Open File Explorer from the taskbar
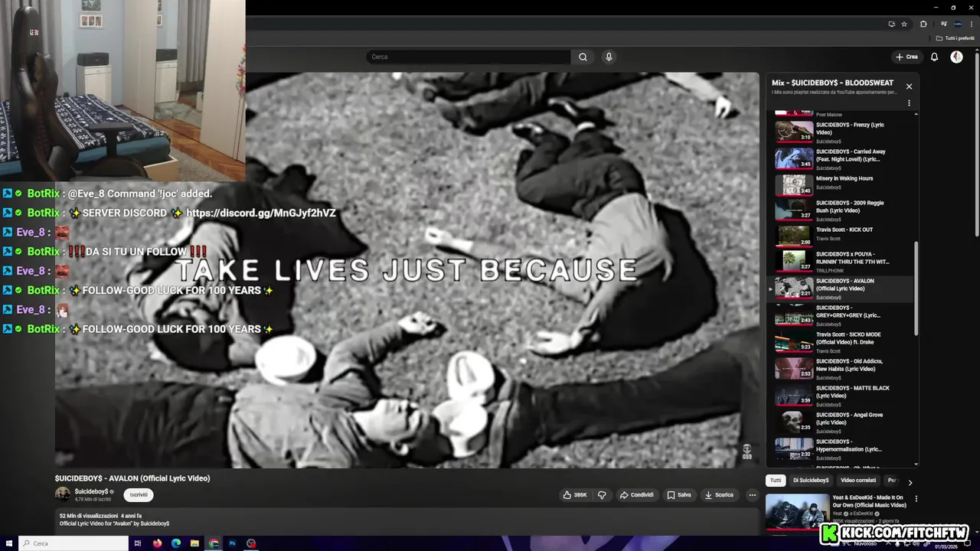This screenshot has height=551, width=980. click(195, 543)
